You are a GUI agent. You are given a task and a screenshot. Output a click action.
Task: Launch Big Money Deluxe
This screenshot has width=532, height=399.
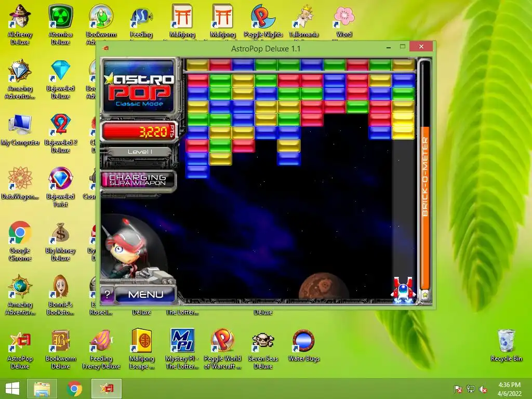pyautogui.click(x=60, y=241)
